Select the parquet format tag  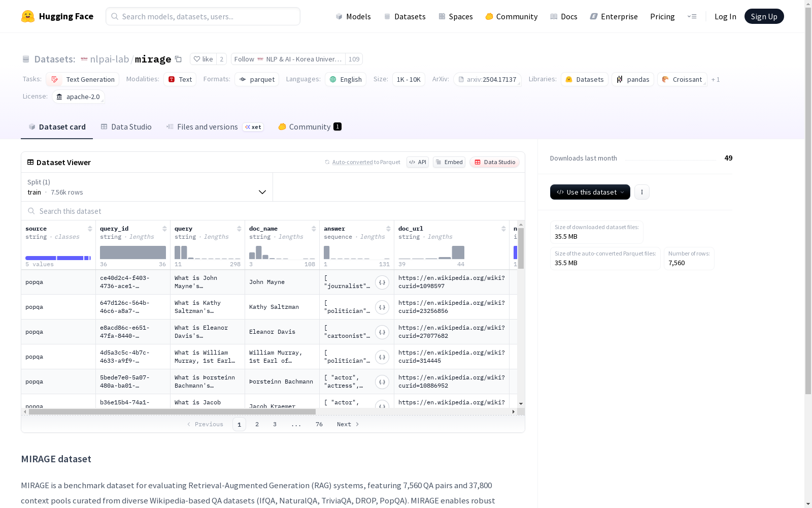pyautogui.click(x=257, y=79)
